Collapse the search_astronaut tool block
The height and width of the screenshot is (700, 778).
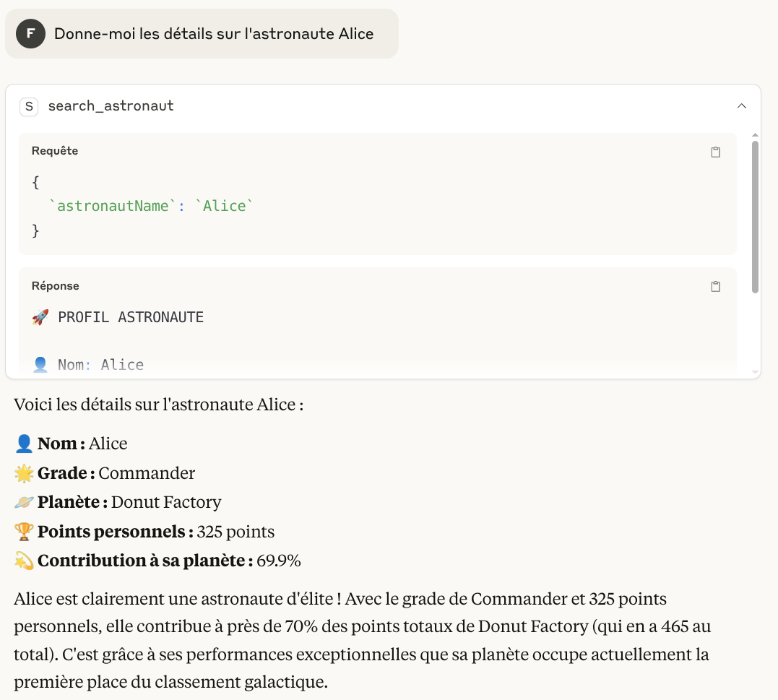pos(742,105)
